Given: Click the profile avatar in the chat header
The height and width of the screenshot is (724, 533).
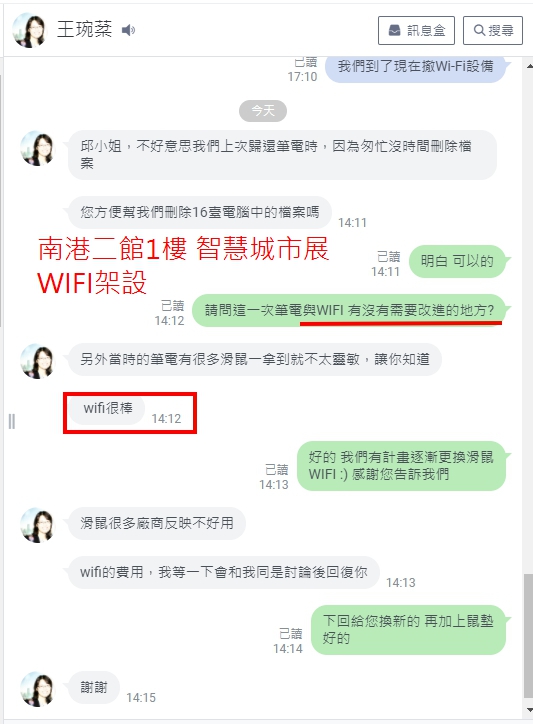Looking at the screenshot, I should click(29, 30).
